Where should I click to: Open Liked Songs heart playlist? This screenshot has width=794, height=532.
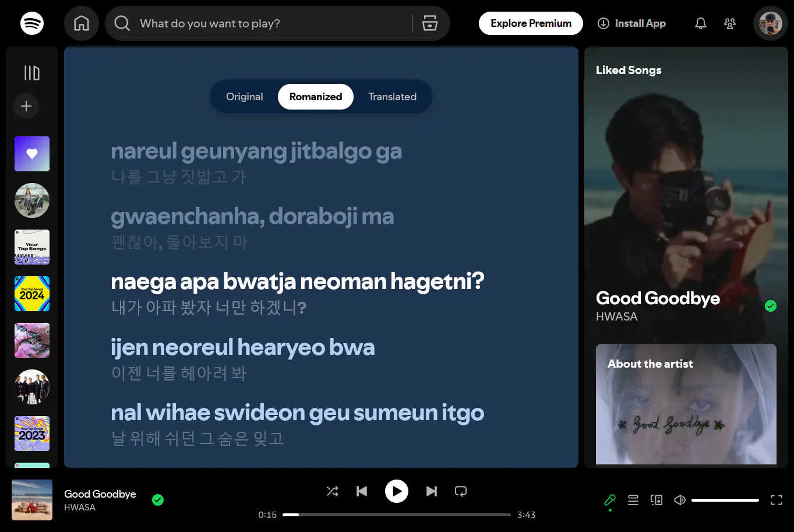32,154
